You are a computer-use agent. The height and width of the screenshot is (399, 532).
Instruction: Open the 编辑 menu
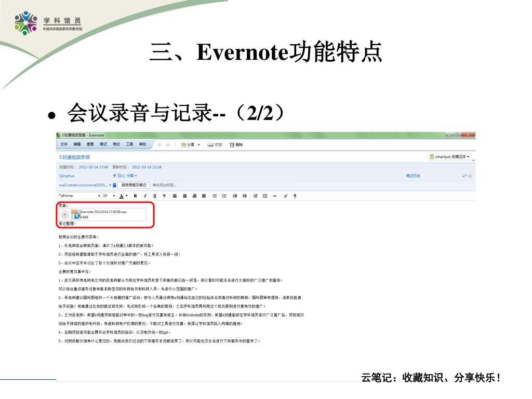77,144
